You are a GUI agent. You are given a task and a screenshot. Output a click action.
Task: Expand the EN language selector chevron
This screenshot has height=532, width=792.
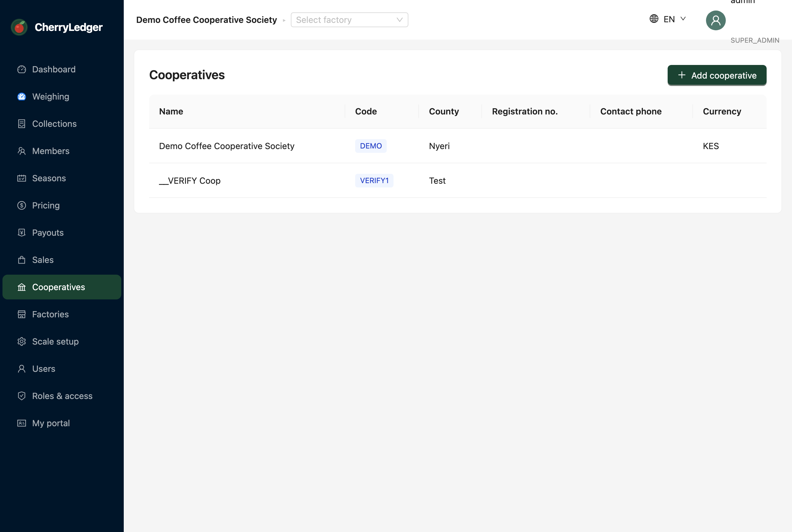point(683,19)
